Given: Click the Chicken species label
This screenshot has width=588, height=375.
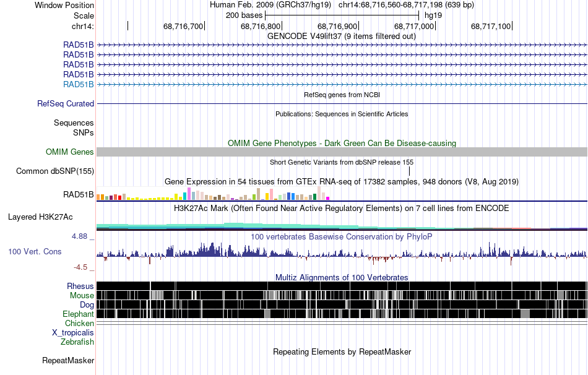Looking at the screenshot, I should point(79,323).
